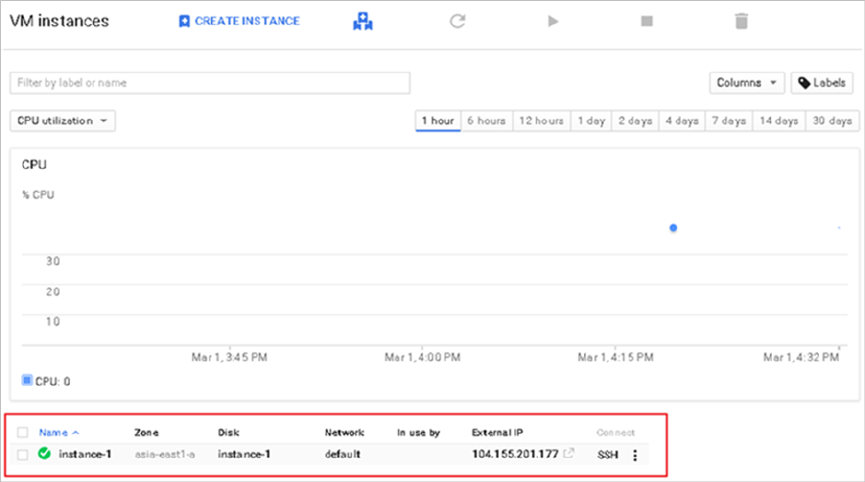Viewport: 865px width, 482px height.
Task: Open the external IP link icon
Action: click(569, 454)
